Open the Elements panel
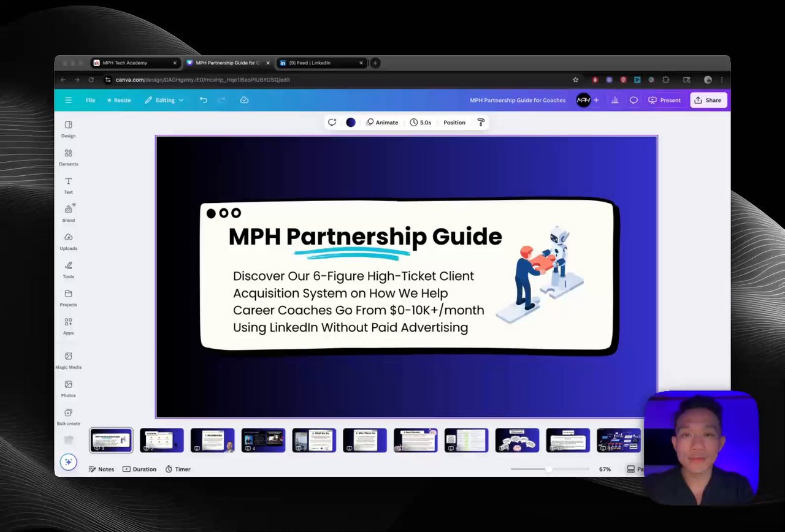Image resolution: width=785 pixels, height=532 pixels. click(68, 157)
